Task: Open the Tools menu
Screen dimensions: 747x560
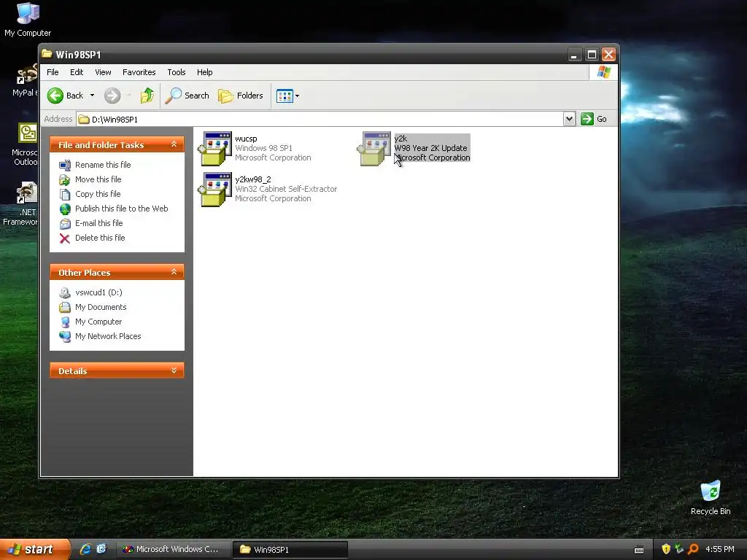Action: pos(177,72)
